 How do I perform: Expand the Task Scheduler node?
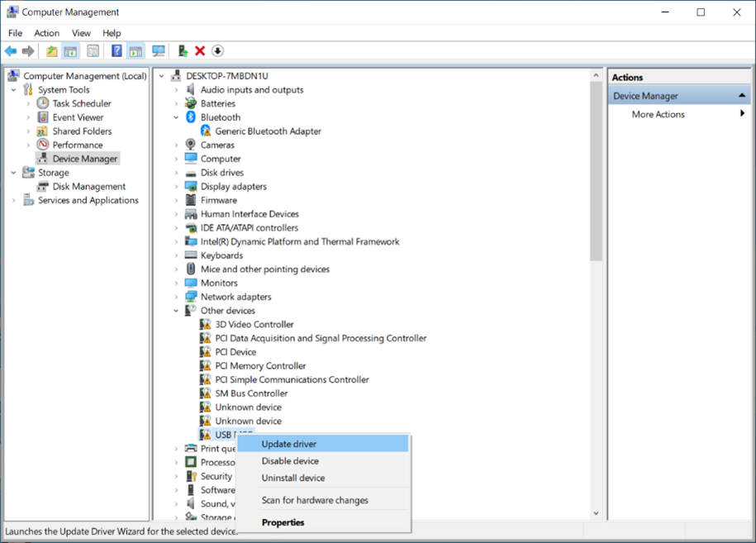(28, 103)
